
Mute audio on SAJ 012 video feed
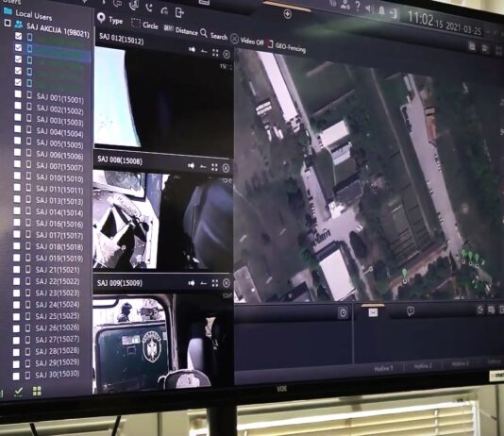click(x=192, y=49)
